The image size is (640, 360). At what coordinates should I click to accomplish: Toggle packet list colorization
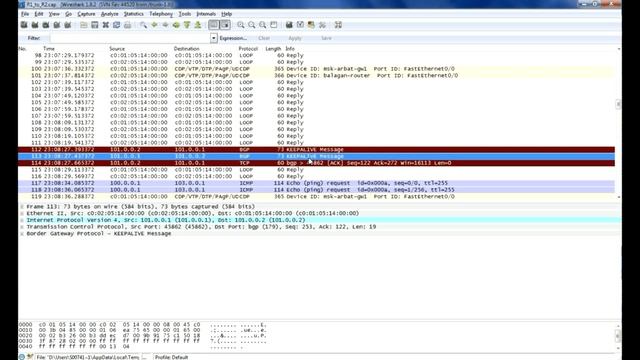[x=214, y=25]
